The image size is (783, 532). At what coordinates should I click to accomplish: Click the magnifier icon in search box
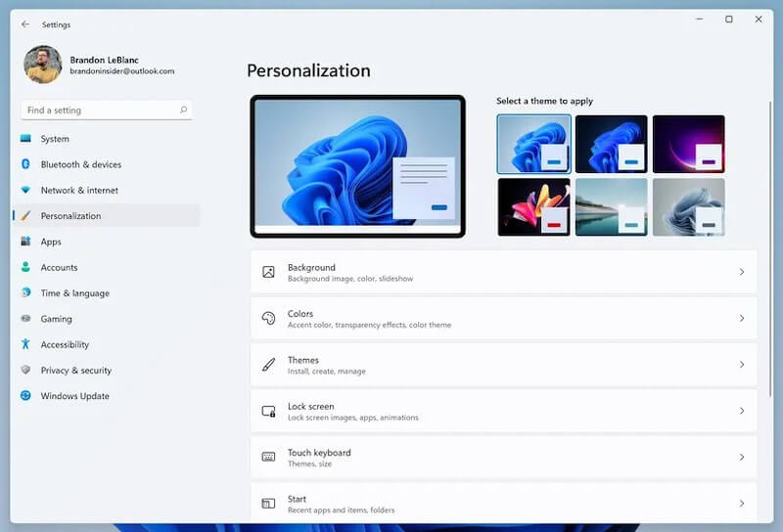[183, 111]
